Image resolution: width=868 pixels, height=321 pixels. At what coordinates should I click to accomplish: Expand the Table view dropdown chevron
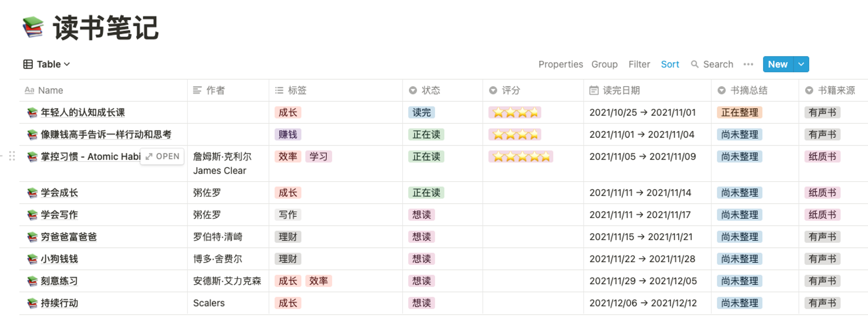[x=67, y=64]
